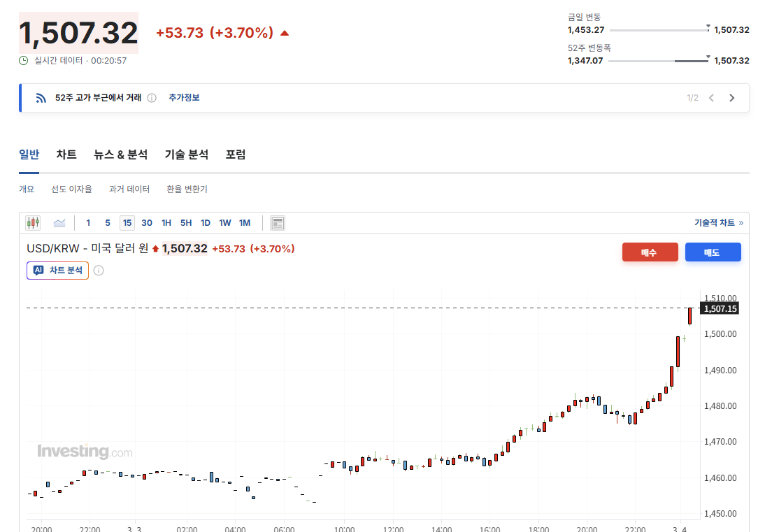Switch to the area chart icon
The image size is (765, 532).
coord(59,223)
